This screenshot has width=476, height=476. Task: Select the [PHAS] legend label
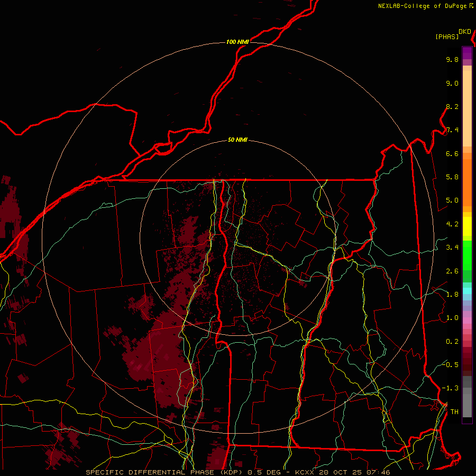447,37
